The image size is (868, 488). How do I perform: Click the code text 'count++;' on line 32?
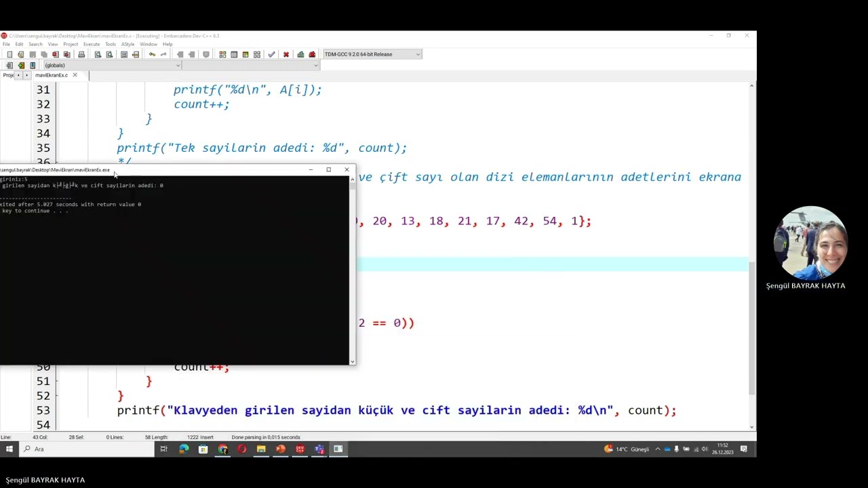click(x=201, y=104)
